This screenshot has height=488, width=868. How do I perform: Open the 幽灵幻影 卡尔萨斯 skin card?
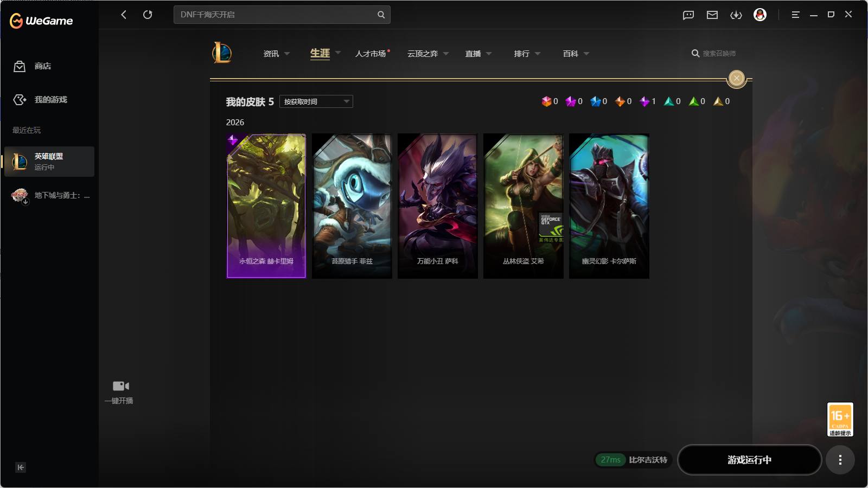pyautogui.click(x=609, y=206)
